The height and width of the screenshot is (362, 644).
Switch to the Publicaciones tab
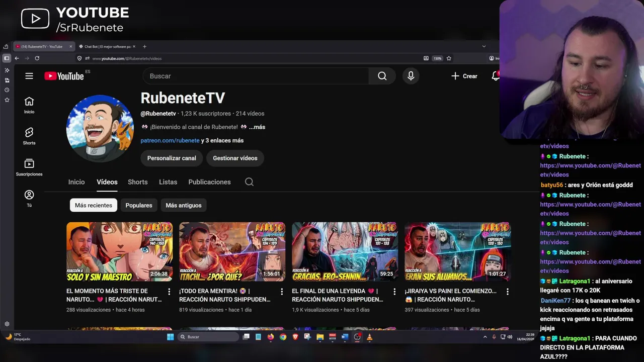[x=209, y=182]
